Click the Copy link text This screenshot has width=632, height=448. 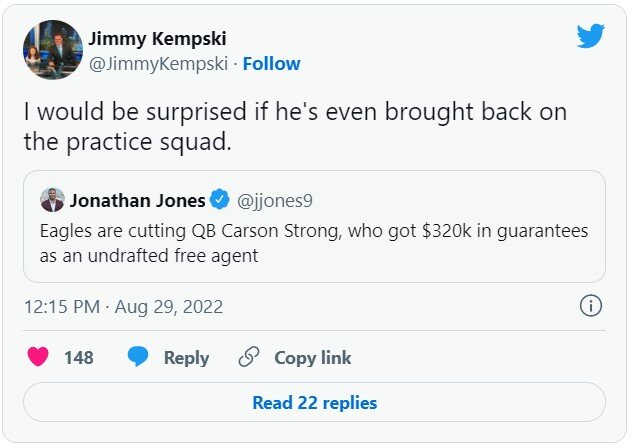click(313, 357)
